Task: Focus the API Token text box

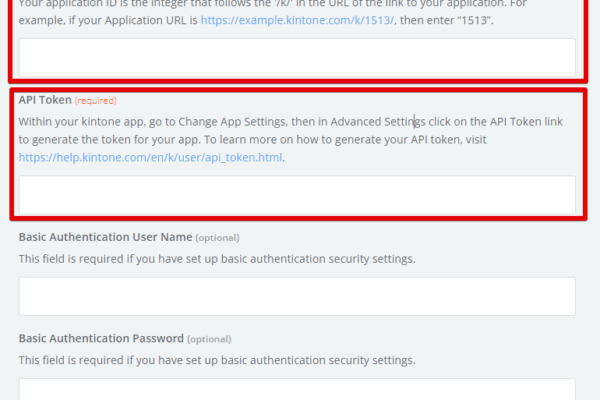Action: pos(297,195)
